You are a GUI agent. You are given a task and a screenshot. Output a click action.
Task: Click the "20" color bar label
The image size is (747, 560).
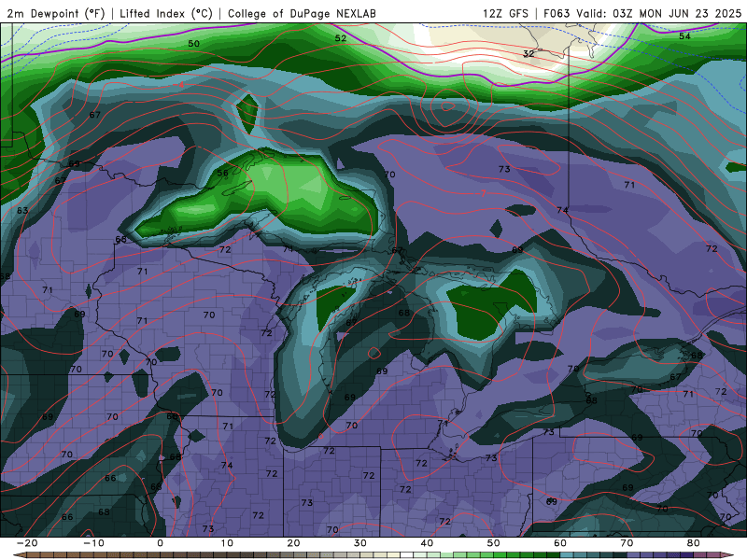293,543
